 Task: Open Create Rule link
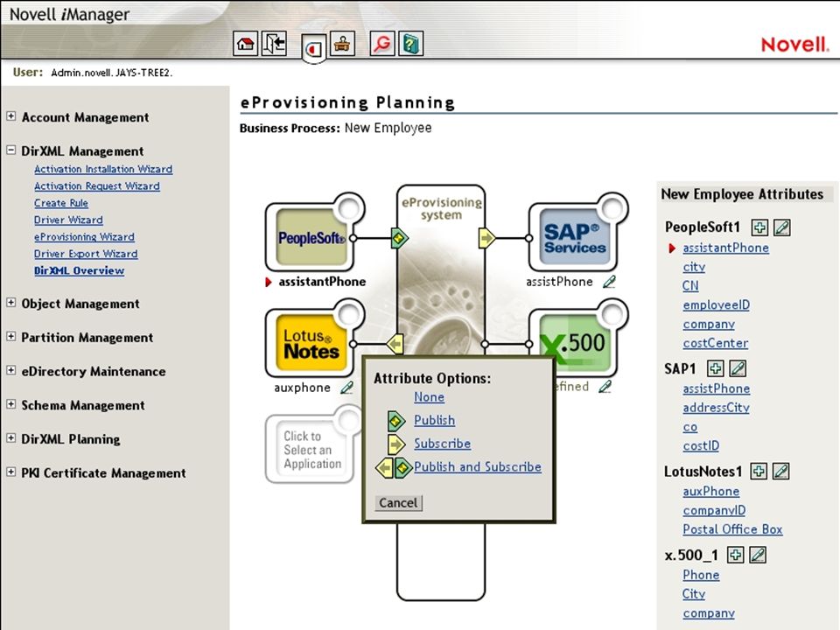coord(61,203)
